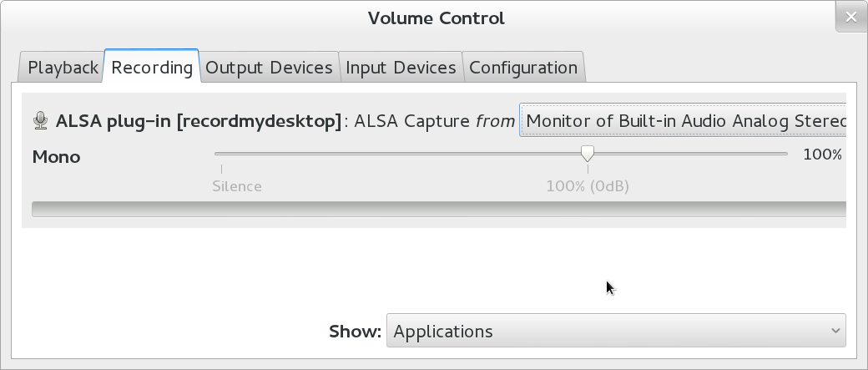The width and height of the screenshot is (868, 370).
Task: Open the Monitor of Built-in Audio source dropdown
Action: [x=683, y=120]
